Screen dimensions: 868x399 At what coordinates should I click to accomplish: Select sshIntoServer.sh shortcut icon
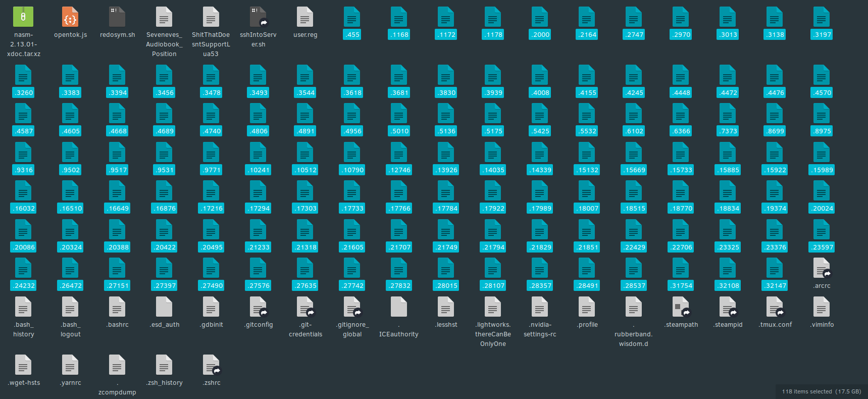click(258, 17)
